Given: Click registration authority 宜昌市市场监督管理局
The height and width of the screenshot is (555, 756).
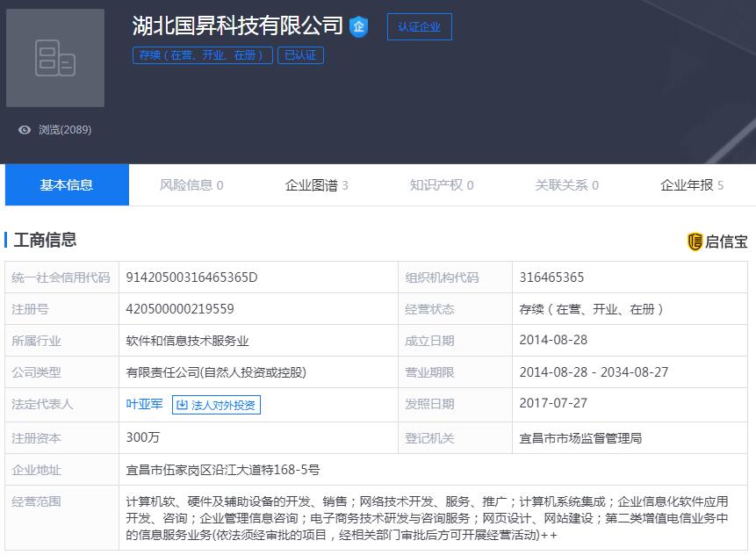Looking at the screenshot, I should coord(580,438).
